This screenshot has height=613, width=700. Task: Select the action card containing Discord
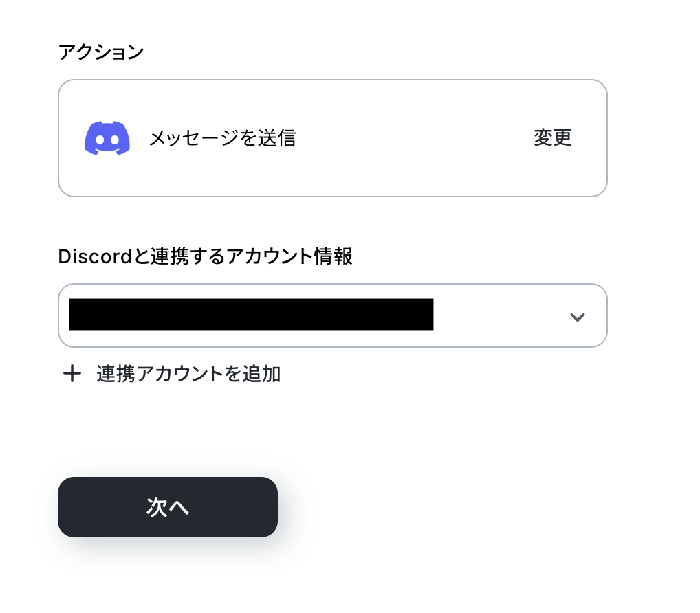click(x=333, y=138)
